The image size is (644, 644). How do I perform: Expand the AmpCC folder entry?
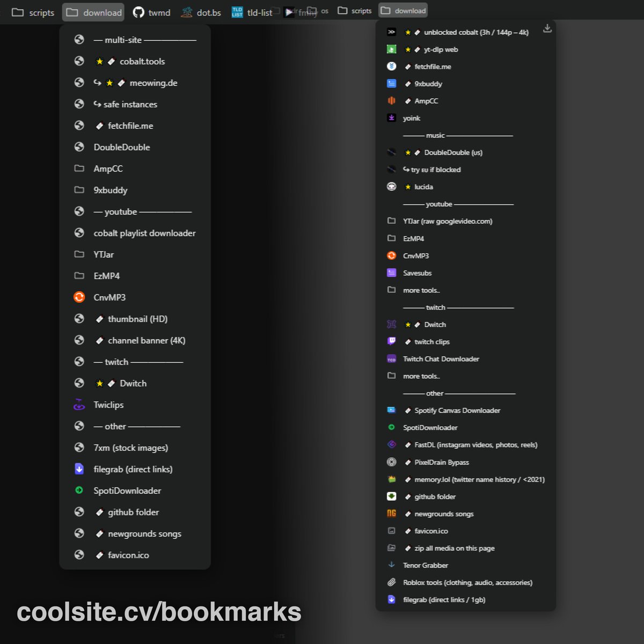[x=135, y=169]
